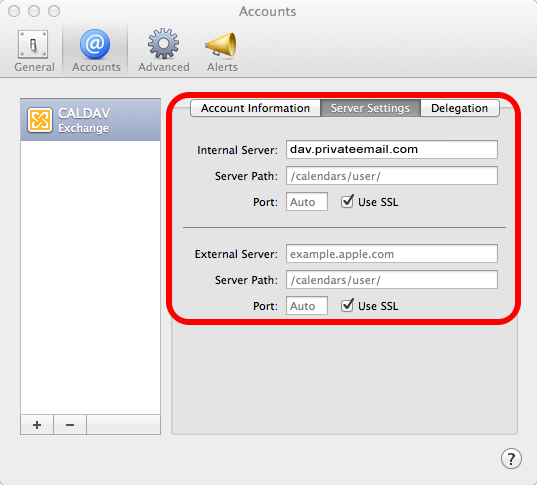Click the External Server field

pos(392,253)
